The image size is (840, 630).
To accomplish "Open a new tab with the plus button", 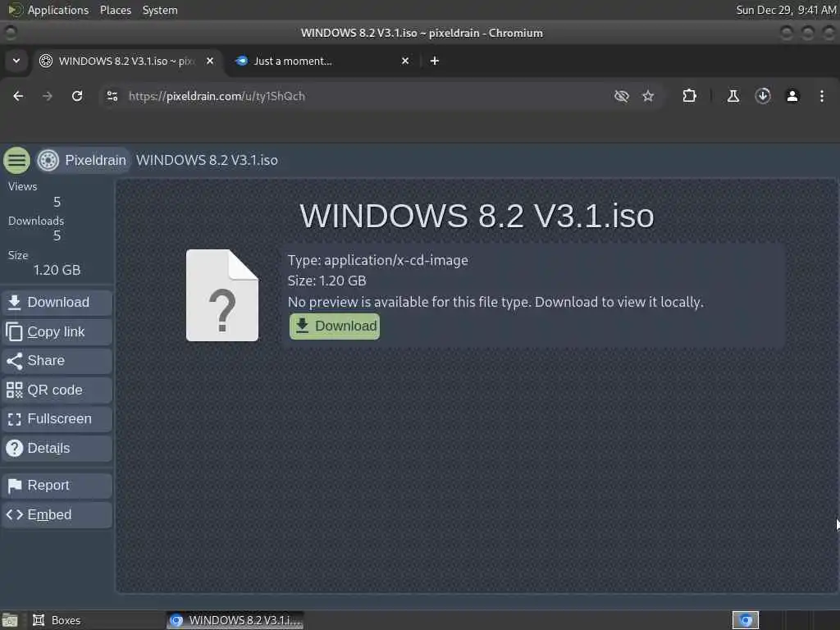I will point(435,61).
